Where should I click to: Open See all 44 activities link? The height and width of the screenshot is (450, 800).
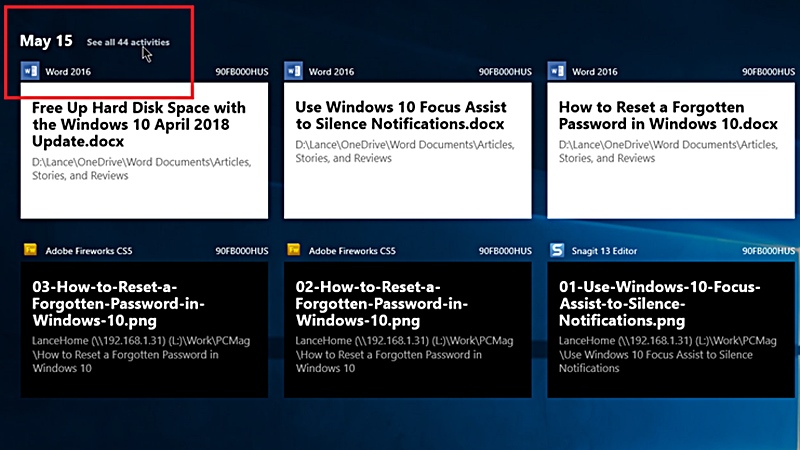tap(128, 42)
